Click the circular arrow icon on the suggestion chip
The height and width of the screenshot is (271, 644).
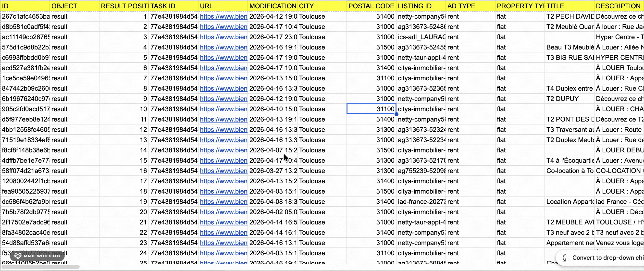564,258
